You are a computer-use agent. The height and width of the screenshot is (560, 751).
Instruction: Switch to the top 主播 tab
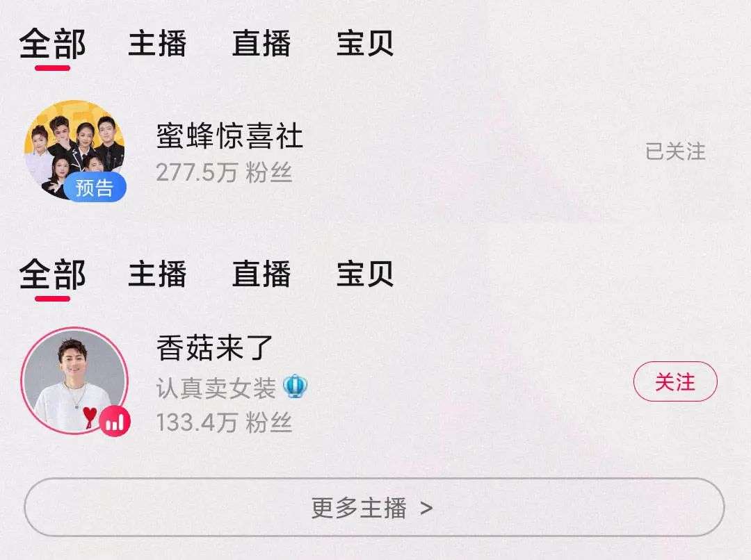click(157, 44)
